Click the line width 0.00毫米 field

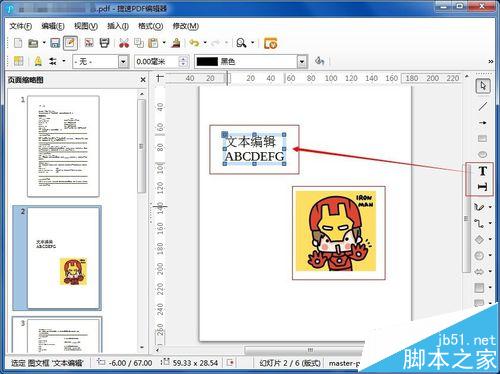click(157, 62)
